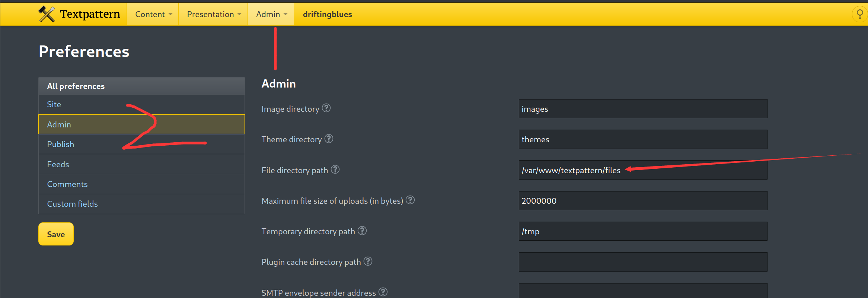Open the Custom fields preferences section
The image size is (868, 298).
click(73, 204)
